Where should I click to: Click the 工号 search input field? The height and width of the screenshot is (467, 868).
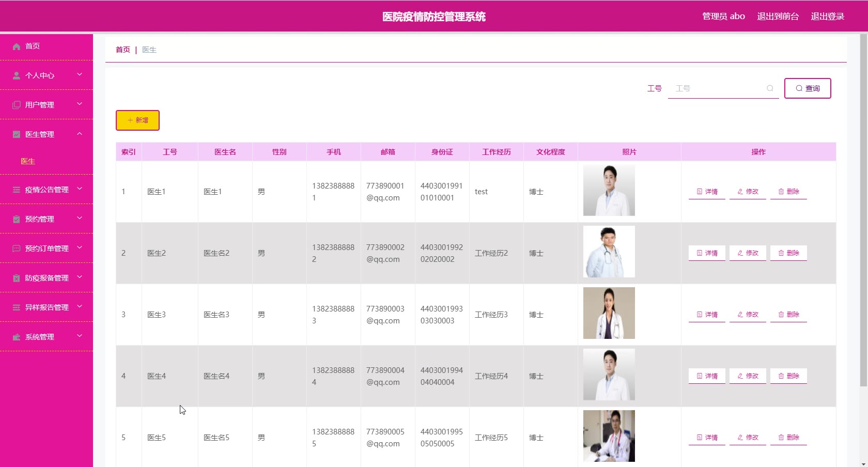click(x=723, y=88)
